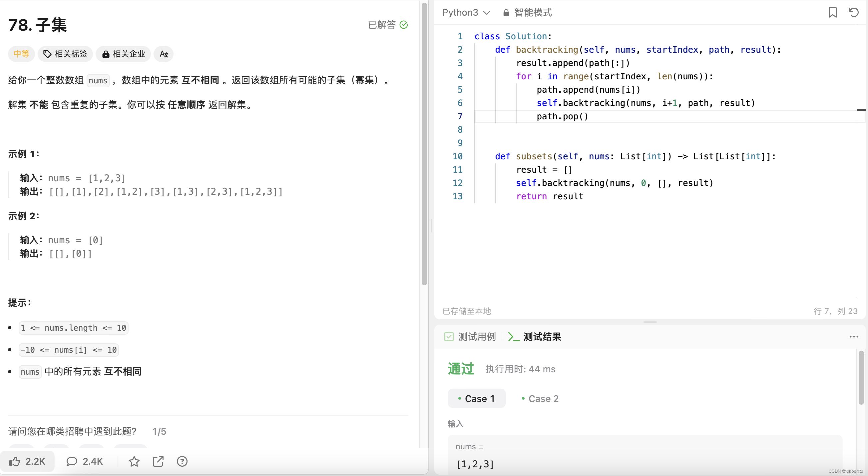Click the 'path.pop()' code line

click(x=562, y=116)
